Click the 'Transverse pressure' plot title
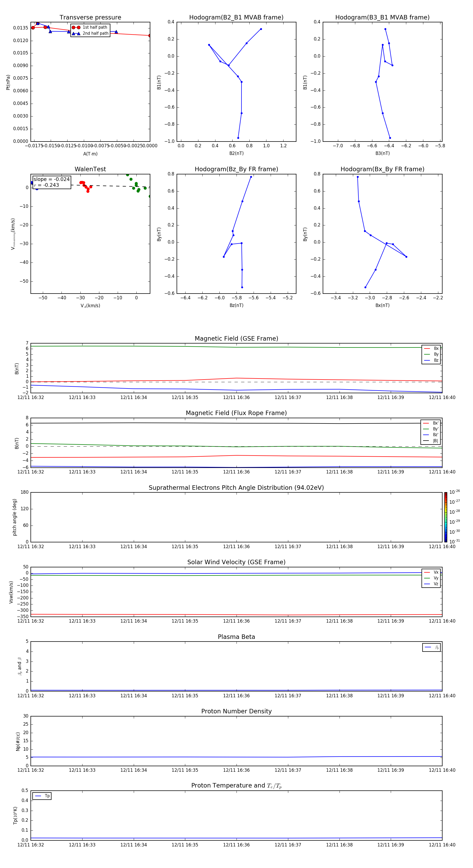Viewport: 473px width, 868px height. [90, 18]
